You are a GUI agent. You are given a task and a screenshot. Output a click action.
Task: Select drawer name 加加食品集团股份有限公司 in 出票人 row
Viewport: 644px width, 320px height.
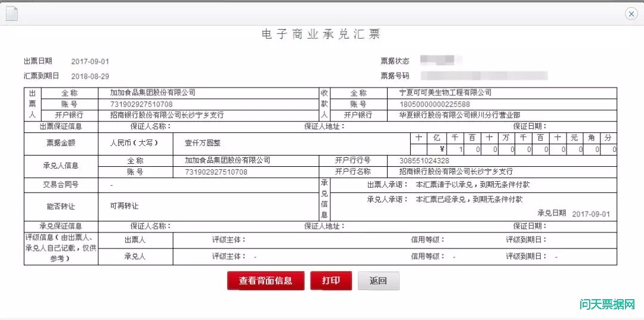point(153,93)
